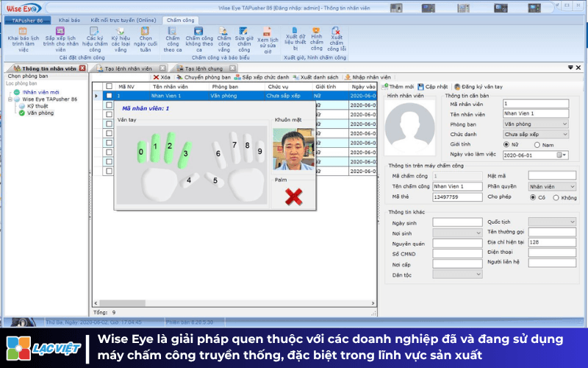Select the Không permission radio button
Image resolution: width=588 pixels, height=368 pixels.
coord(556,197)
